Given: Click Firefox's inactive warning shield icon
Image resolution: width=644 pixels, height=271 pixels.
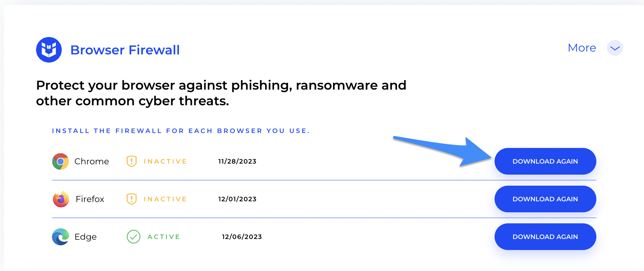Looking at the screenshot, I should pos(132,199).
